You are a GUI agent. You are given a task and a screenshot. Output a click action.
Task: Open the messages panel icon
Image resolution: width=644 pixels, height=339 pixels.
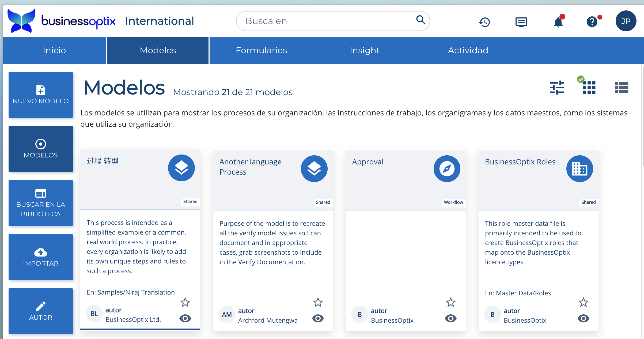click(x=521, y=22)
